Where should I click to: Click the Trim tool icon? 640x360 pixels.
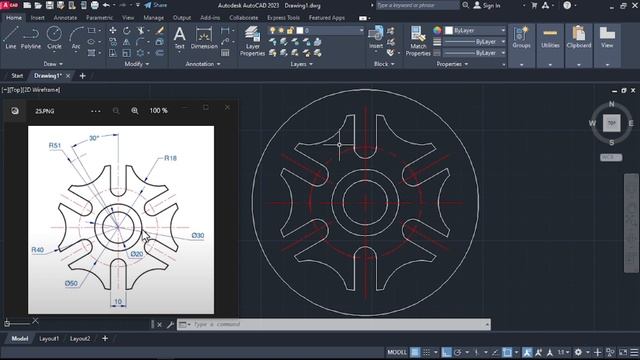141,31
